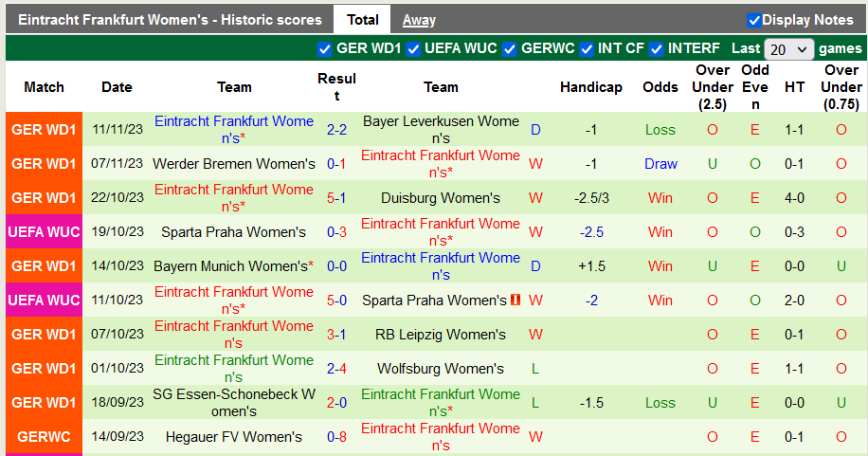The height and width of the screenshot is (456, 868).
Task: Toggle the INTERF checkbox
Action: (x=657, y=49)
